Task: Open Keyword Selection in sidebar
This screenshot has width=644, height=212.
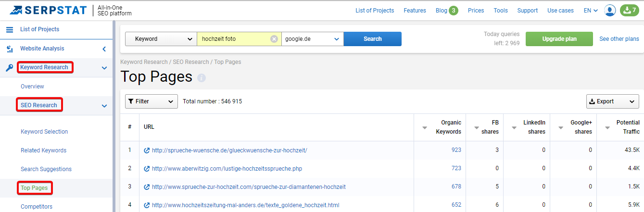Action: (44, 132)
